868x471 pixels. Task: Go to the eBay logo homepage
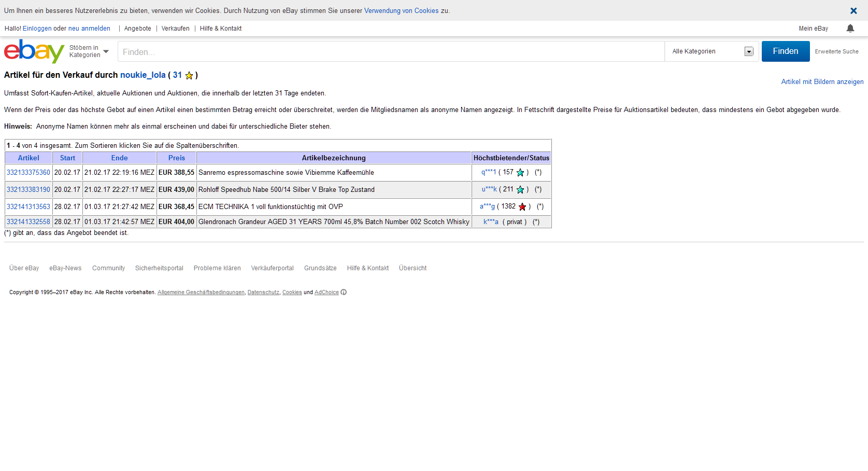34,51
